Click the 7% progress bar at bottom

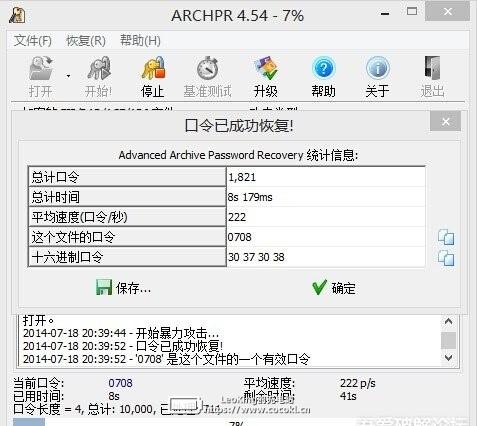pyautogui.click(x=238, y=422)
